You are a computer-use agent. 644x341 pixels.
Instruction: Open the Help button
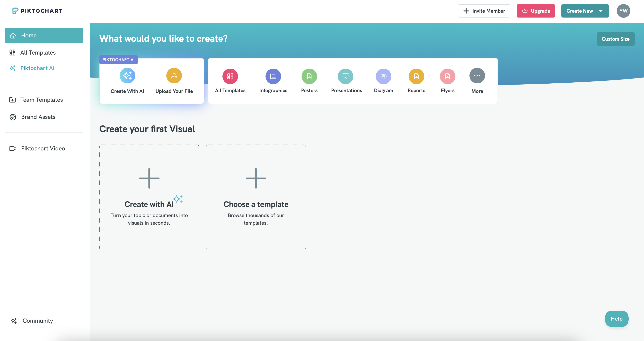pyautogui.click(x=617, y=319)
